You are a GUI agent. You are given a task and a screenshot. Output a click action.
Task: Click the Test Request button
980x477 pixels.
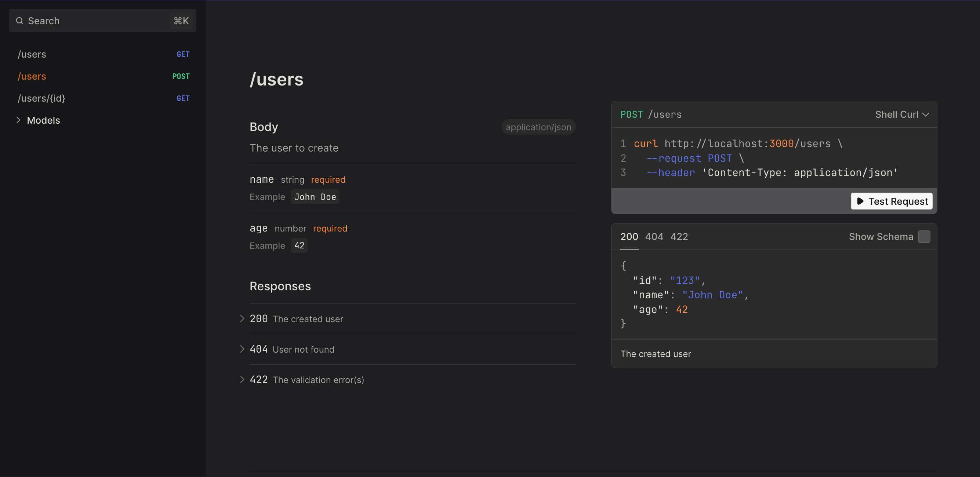click(x=891, y=201)
